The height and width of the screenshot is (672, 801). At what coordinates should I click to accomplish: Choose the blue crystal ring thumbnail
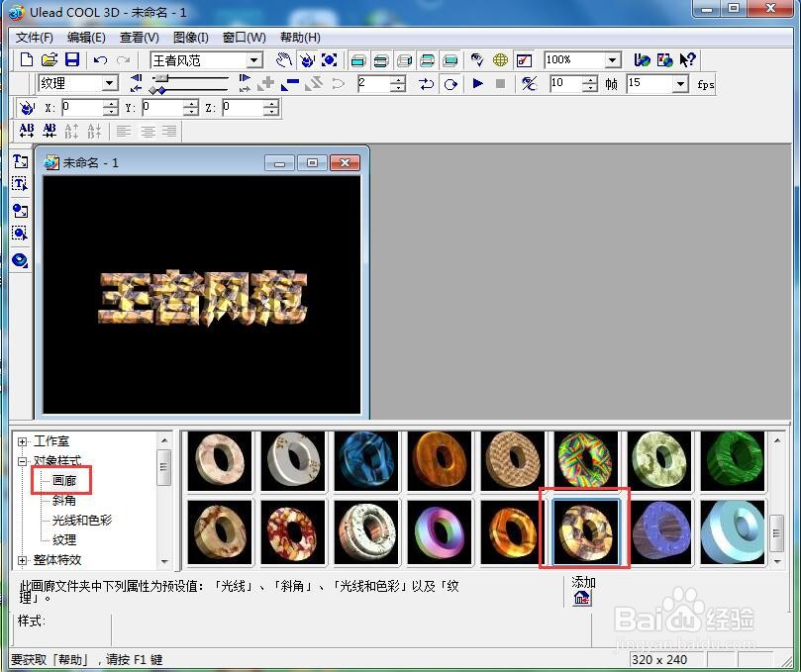(x=366, y=460)
